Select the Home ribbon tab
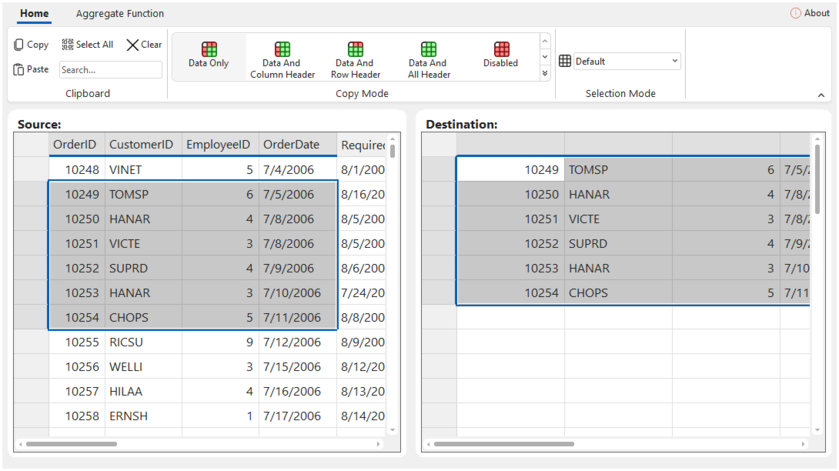This screenshot has width=839, height=471. point(34,14)
